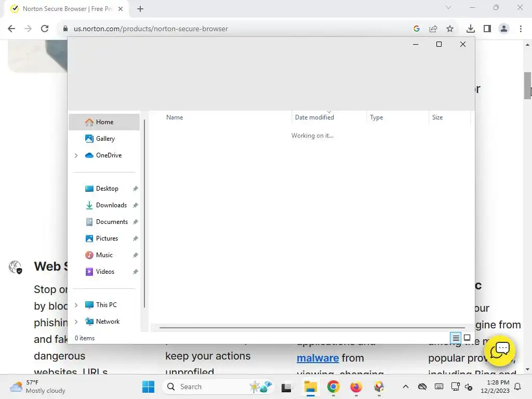
Task: Open Gallery in File Explorer sidebar
Action: pos(104,139)
